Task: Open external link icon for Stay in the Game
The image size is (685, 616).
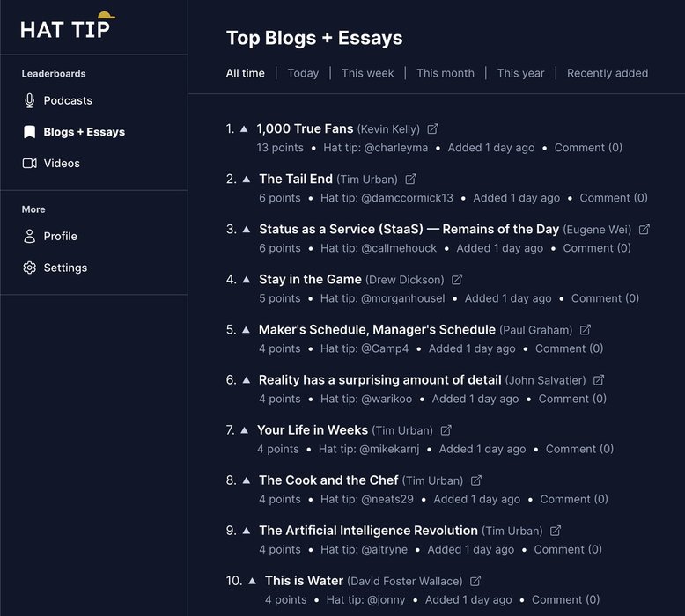Action: click(x=457, y=280)
